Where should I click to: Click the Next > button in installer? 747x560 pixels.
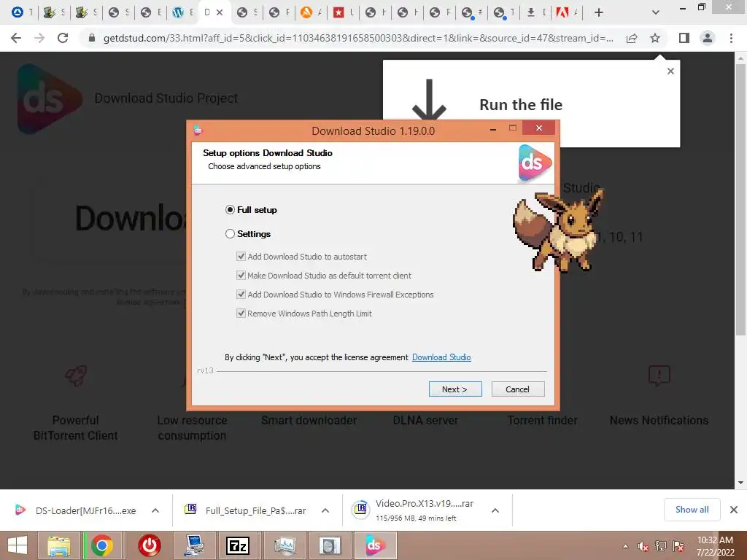(x=455, y=389)
